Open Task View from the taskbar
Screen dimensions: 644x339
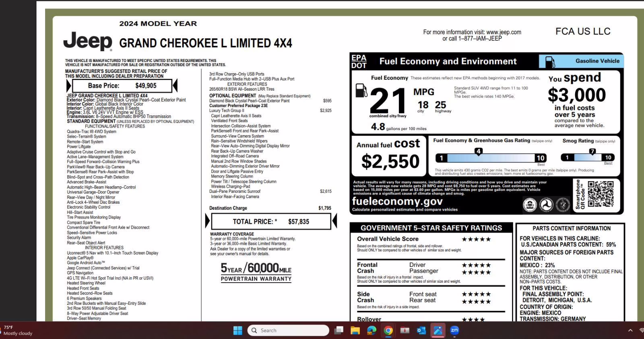(339, 331)
